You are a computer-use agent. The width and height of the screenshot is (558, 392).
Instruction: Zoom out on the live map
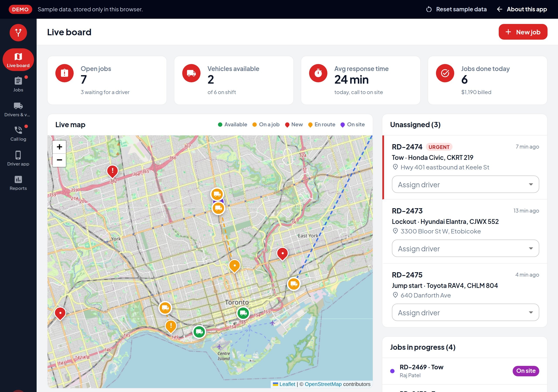pos(59,160)
